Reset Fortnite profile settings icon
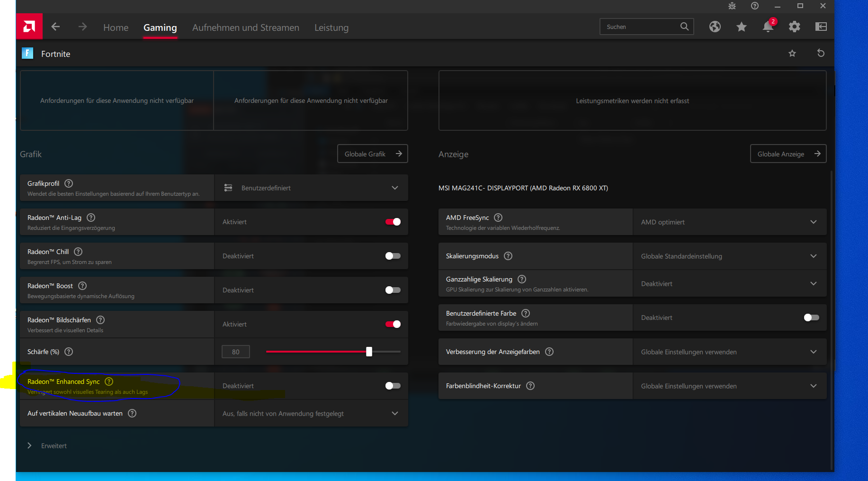868x481 pixels. click(821, 53)
